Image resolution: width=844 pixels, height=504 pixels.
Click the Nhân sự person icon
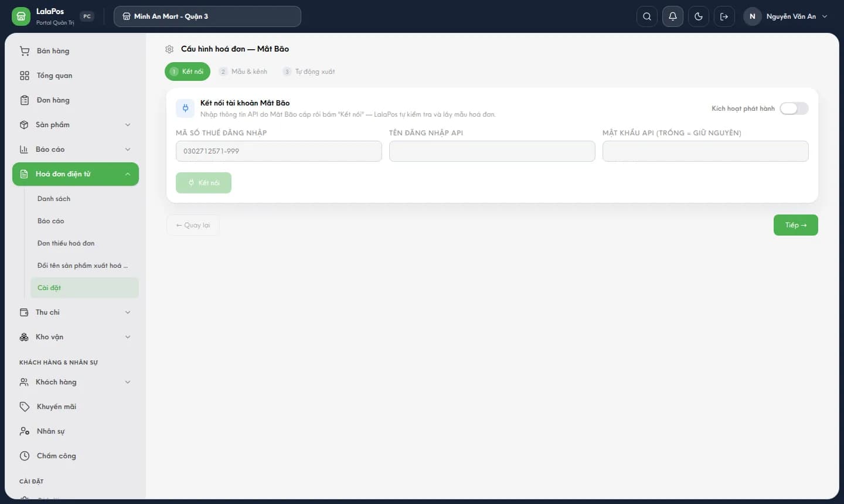tap(25, 431)
